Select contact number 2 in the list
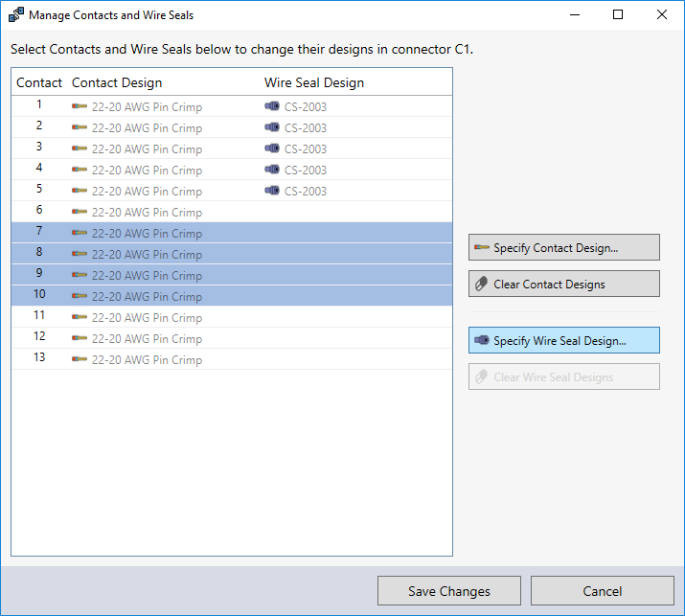This screenshot has width=685, height=616. point(39,125)
